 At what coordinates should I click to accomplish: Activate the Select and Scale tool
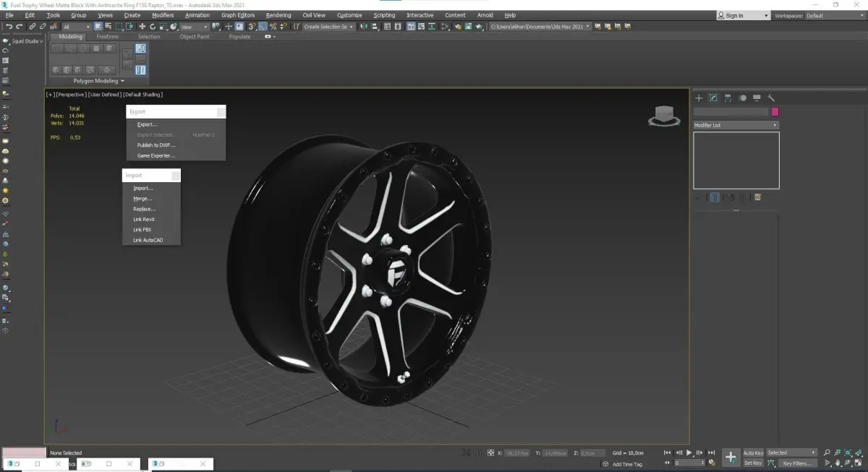click(163, 27)
